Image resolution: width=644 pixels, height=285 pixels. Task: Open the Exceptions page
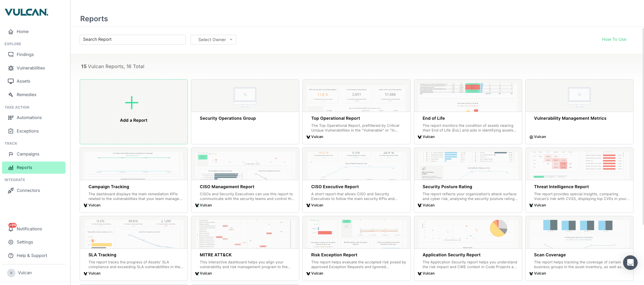click(x=28, y=131)
